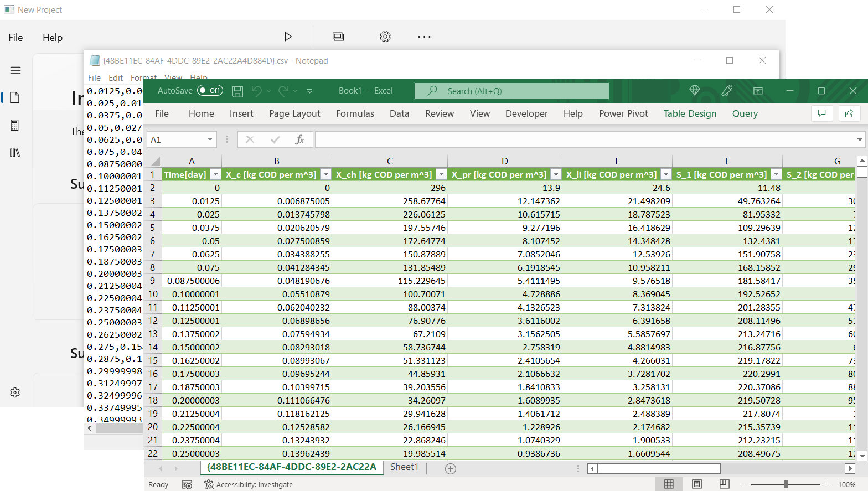Click in the Excel Search box
Screen dimensions: 868x491
click(512, 91)
